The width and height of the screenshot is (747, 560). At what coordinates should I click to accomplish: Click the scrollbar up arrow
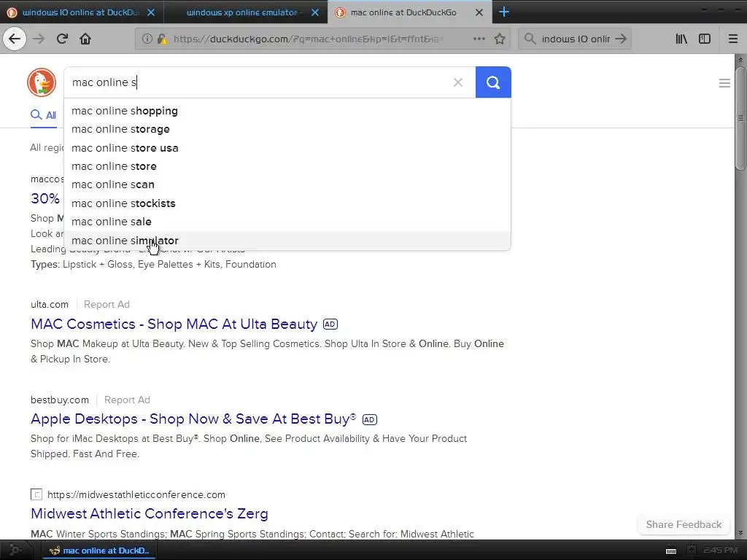click(x=740, y=60)
